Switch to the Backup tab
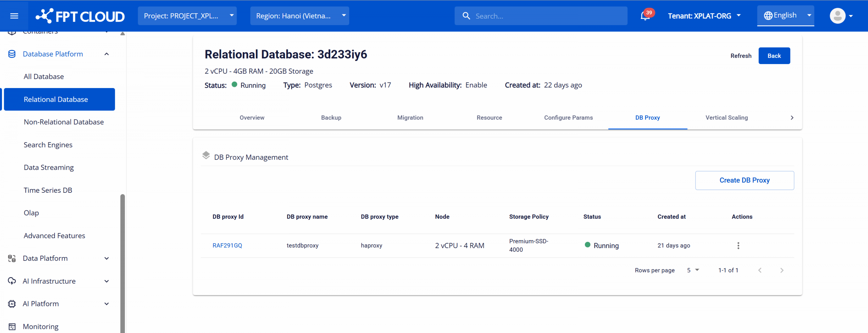 331,118
